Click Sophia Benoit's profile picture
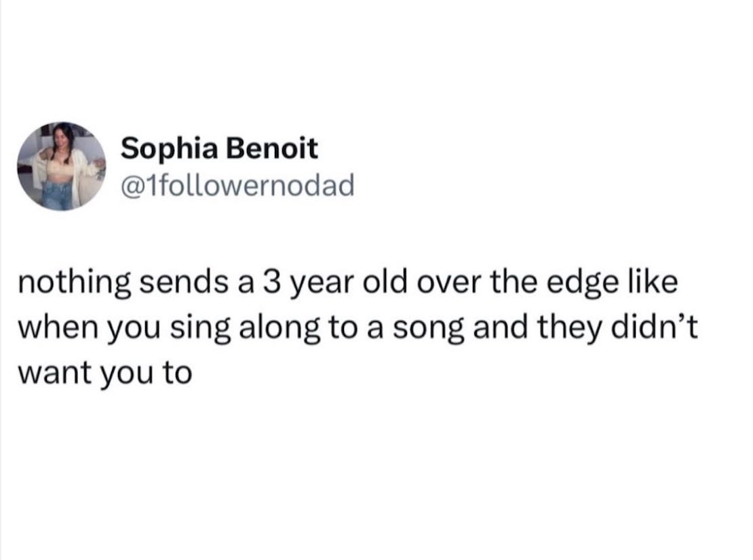Image resolution: width=753 pixels, height=560 pixels. [x=61, y=166]
